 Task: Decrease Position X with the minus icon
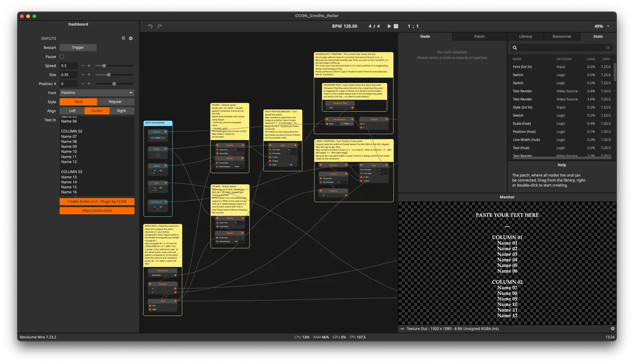(83, 84)
